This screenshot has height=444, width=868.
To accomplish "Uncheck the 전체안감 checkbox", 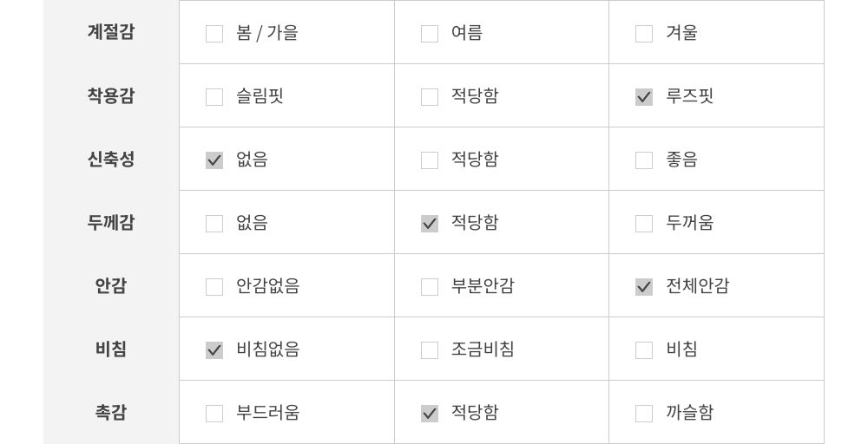I will (x=644, y=287).
